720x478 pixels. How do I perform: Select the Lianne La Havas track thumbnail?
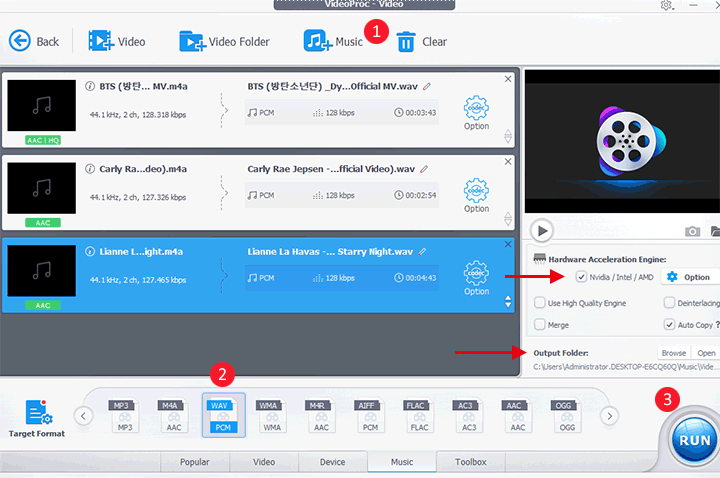(42, 271)
